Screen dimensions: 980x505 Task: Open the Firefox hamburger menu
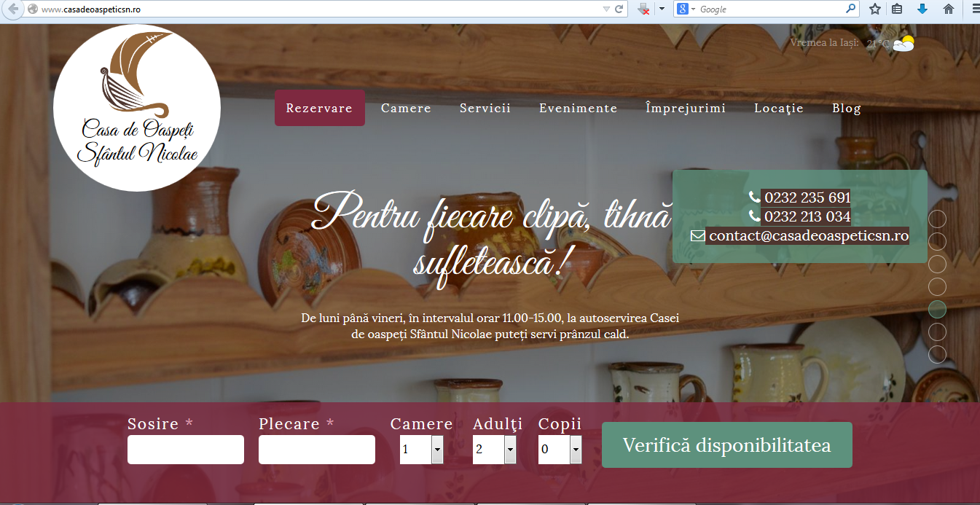[x=974, y=9]
